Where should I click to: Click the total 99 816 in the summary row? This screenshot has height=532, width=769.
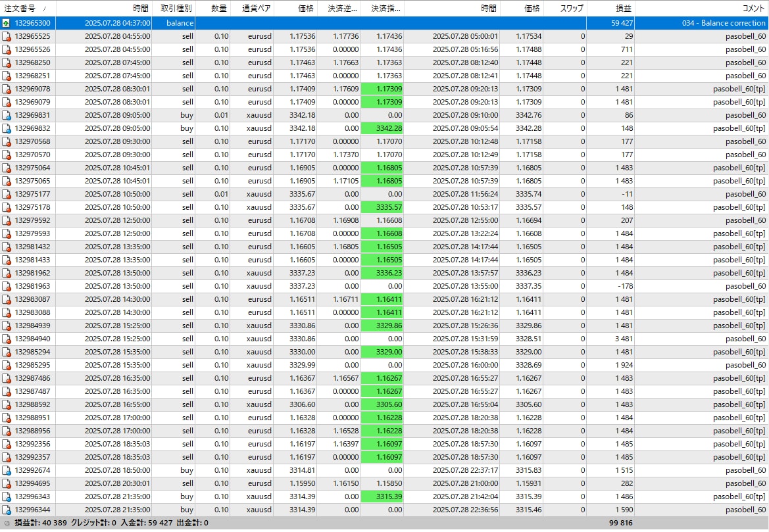620,523
